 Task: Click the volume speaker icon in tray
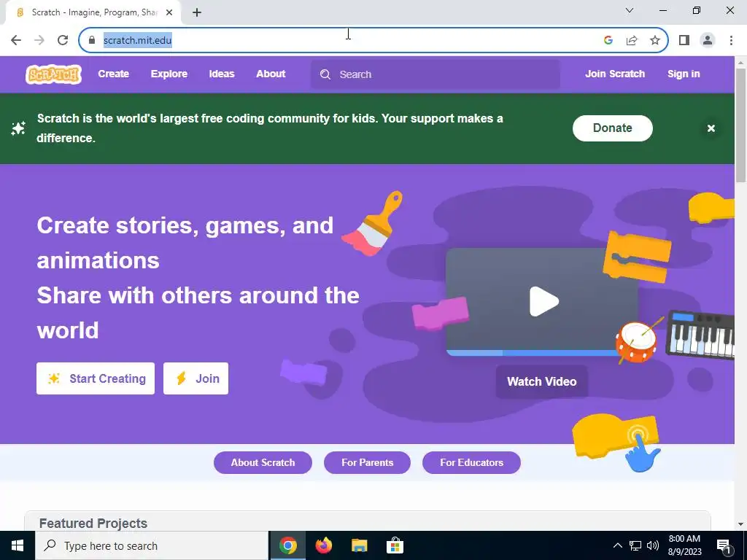tap(653, 545)
